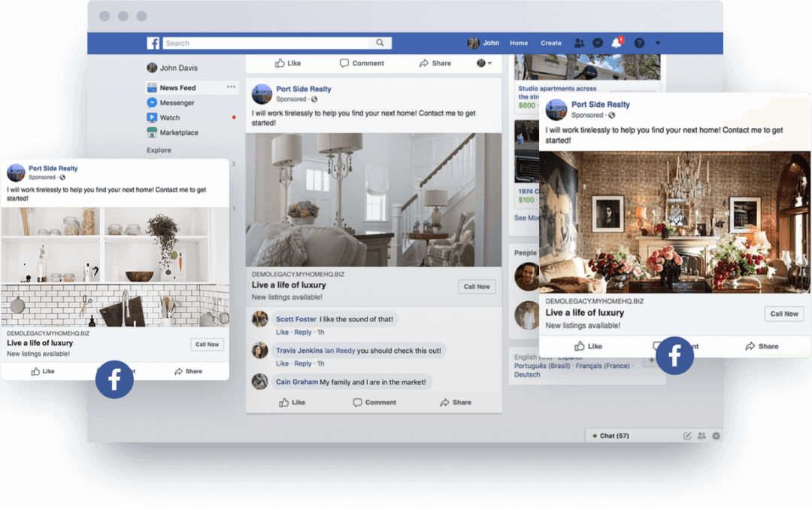
Task: Open the help question mark icon
Action: click(640, 43)
